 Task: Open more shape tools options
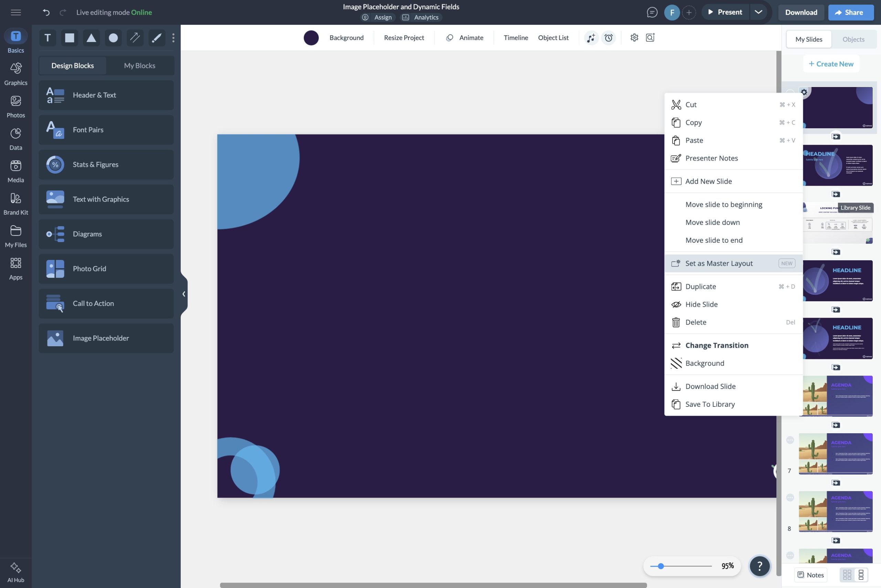tap(173, 37)
